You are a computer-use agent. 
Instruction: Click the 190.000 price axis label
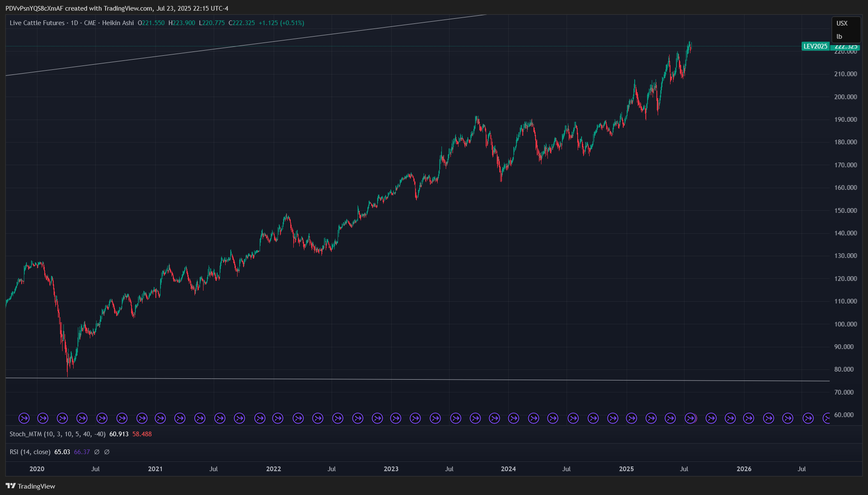[845, 120]
